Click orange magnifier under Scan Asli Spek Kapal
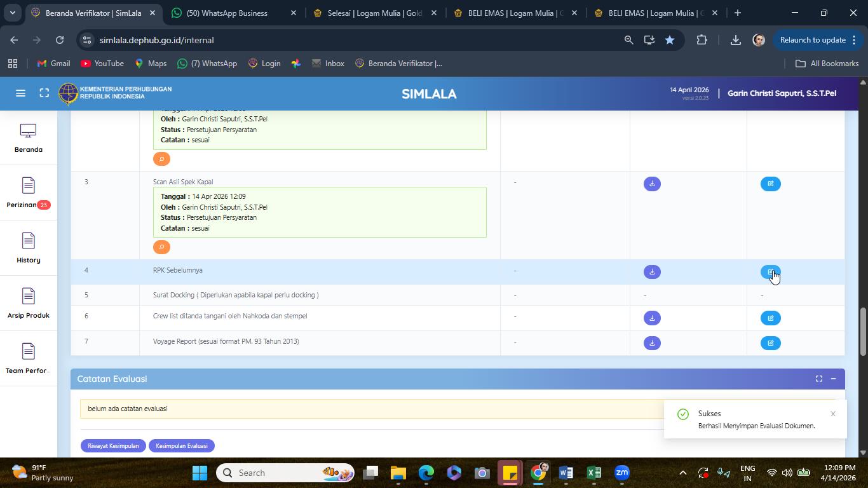Image resolution: width=868 pixels, height=488 pixels. point(161,247)
